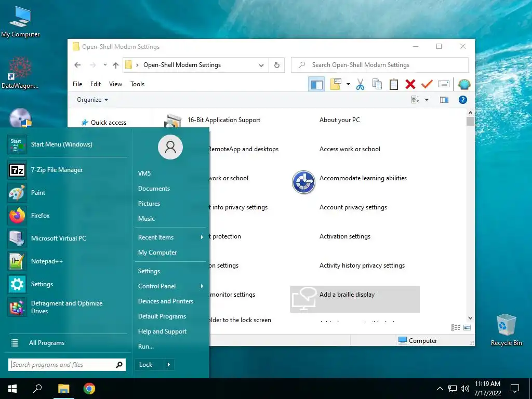The height and width of the screenshot is (399, 532).
Task: Open Recycle Bin on desktop
Action: 506,330
